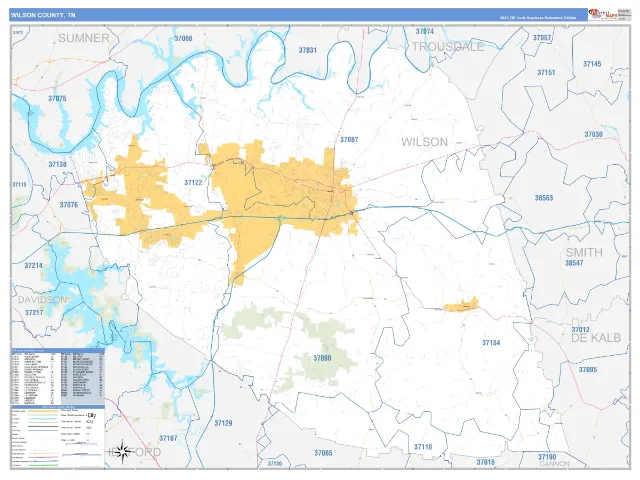Click the map legend box

(x=58, y=437)
